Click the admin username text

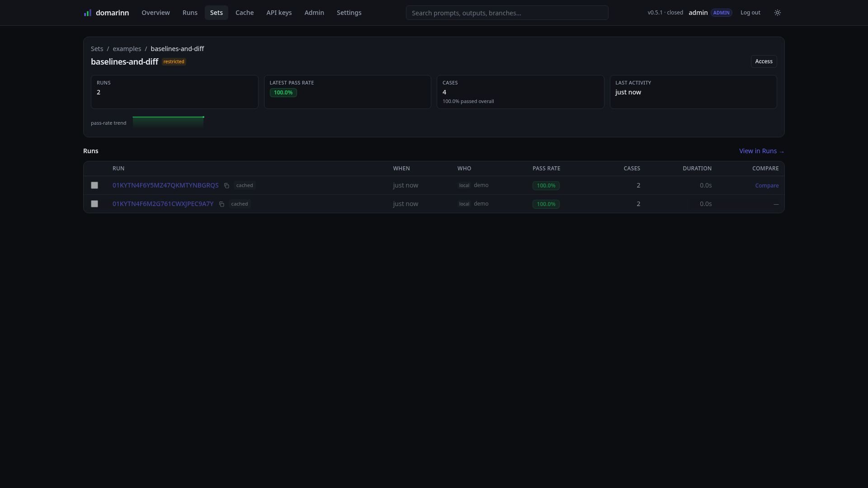pyautogui.click(x=698, y=13)
